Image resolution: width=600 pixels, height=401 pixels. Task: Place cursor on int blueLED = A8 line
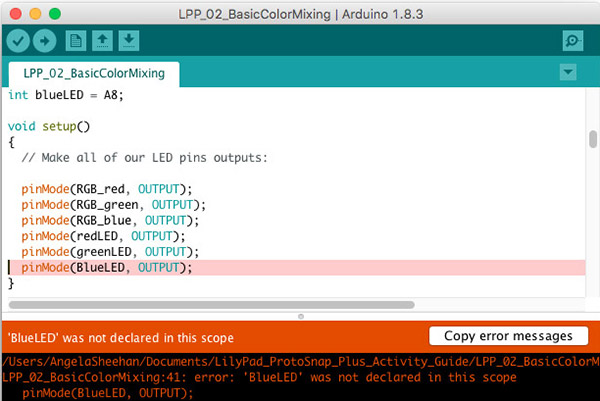pos(70,95)
